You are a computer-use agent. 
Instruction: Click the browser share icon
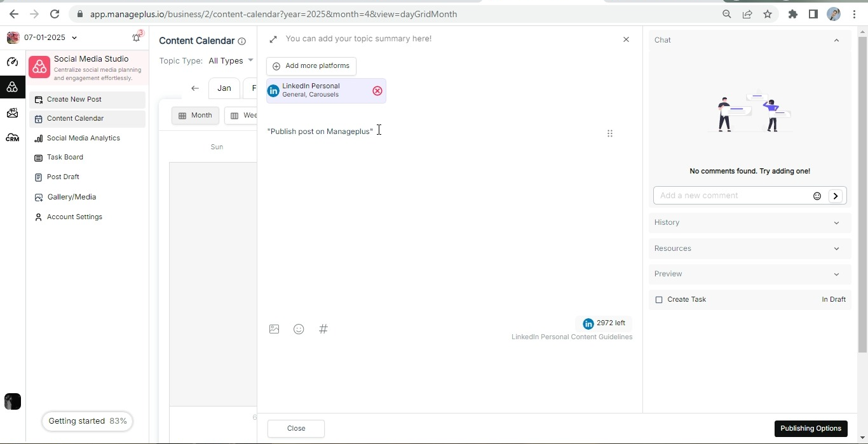click(x=747, y=14)
